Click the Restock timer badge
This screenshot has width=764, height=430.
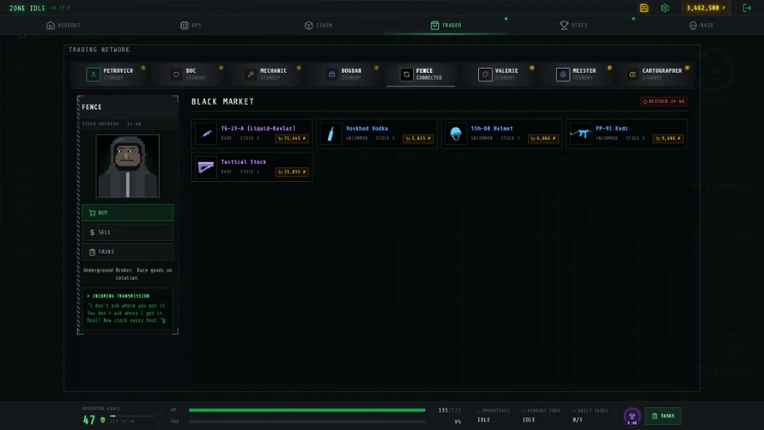click(x=664, y=101)
